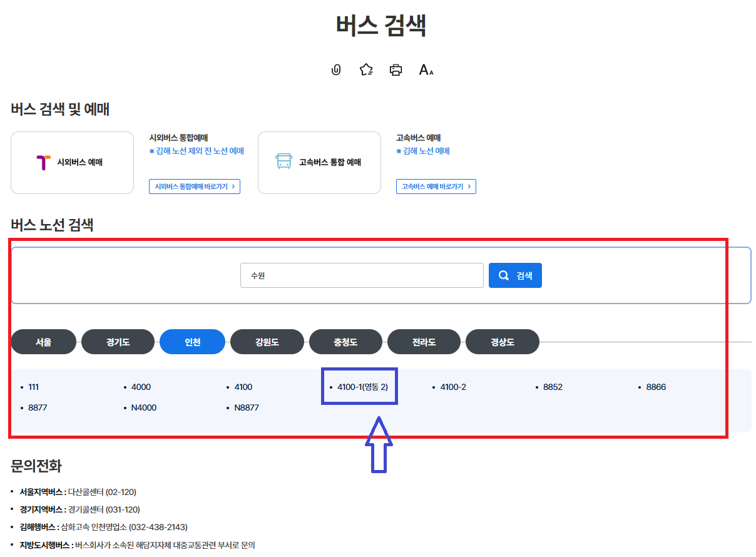This screenshot has width=756, height=557.
Task: Switch to the 서울 region tab
Action: coord(43,342)
